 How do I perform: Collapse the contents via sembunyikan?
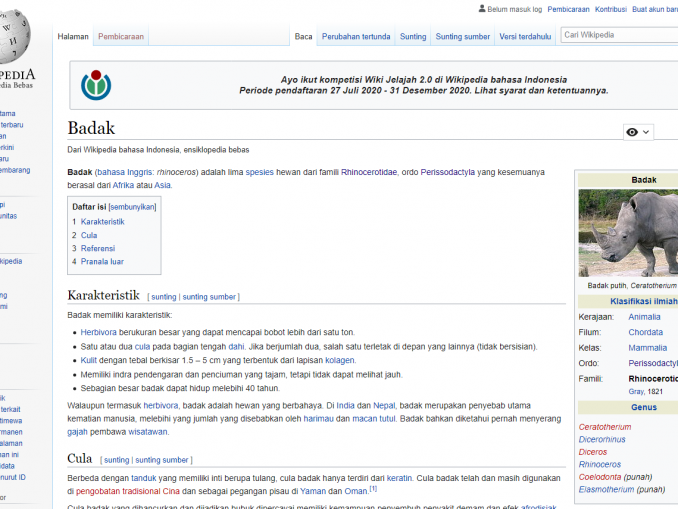pos(132,207)
